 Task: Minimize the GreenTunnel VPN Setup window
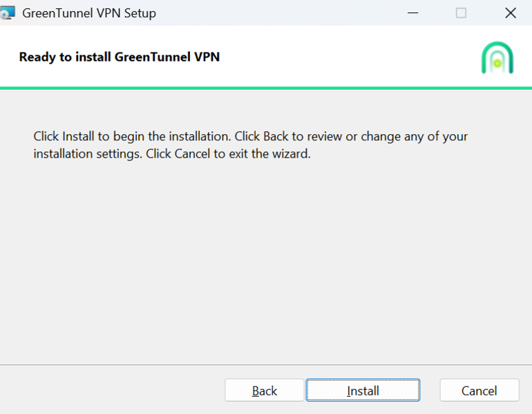(412, 13)
